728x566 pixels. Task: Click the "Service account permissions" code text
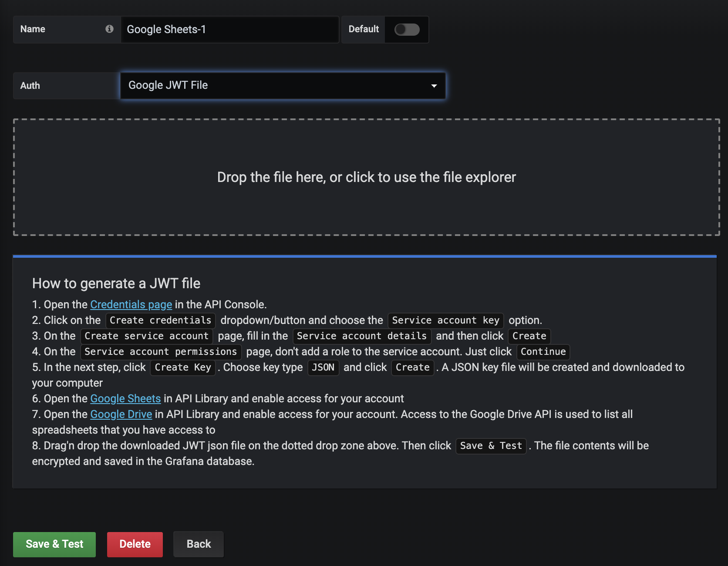(161, 352)
